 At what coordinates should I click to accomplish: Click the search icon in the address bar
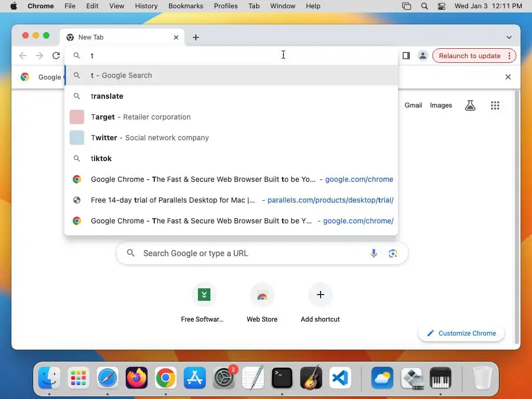click(x=77, y=56)
